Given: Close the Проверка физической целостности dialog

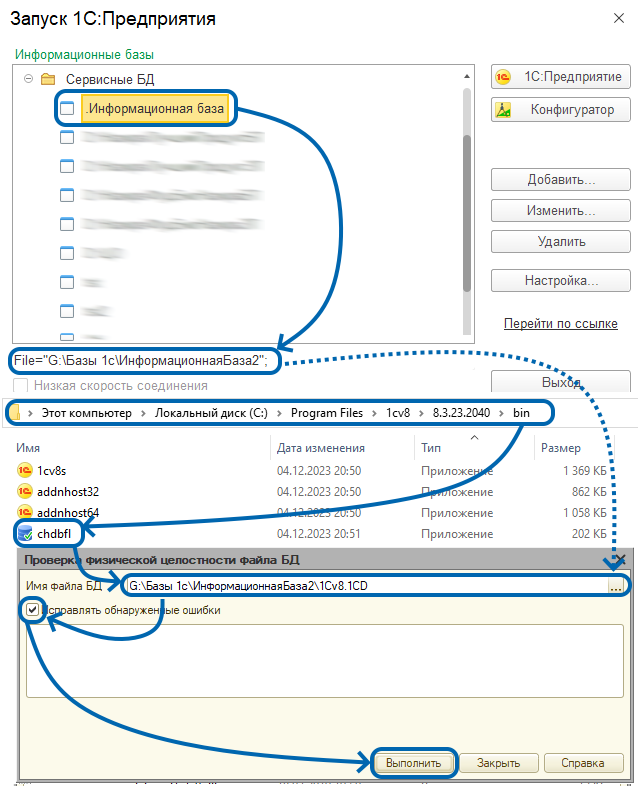Looking at the screenshot, I should click(620, 559).
